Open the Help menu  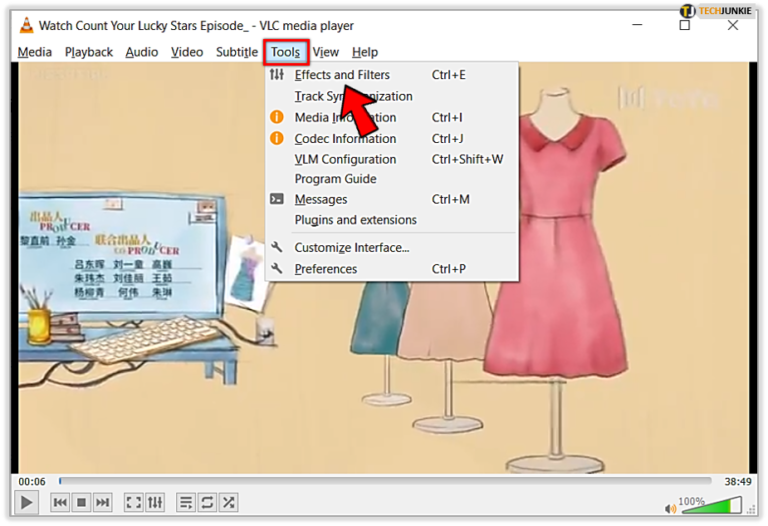[x=365, y=52]
